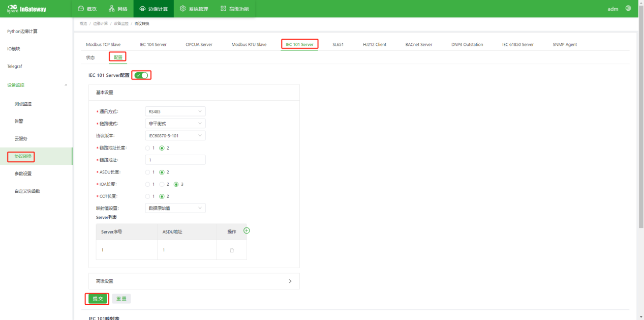
Task: Click the 链路地址 input field
Action: coord(175,160)
